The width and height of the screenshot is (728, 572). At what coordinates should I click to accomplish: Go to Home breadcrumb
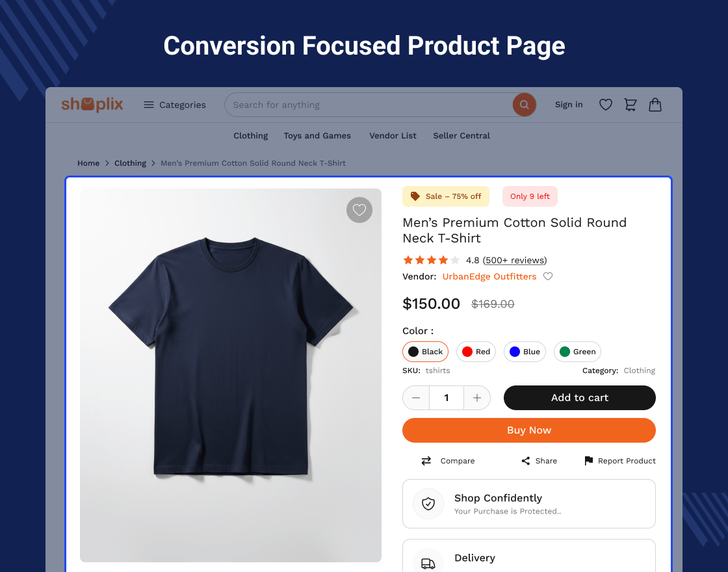point(88,163)
